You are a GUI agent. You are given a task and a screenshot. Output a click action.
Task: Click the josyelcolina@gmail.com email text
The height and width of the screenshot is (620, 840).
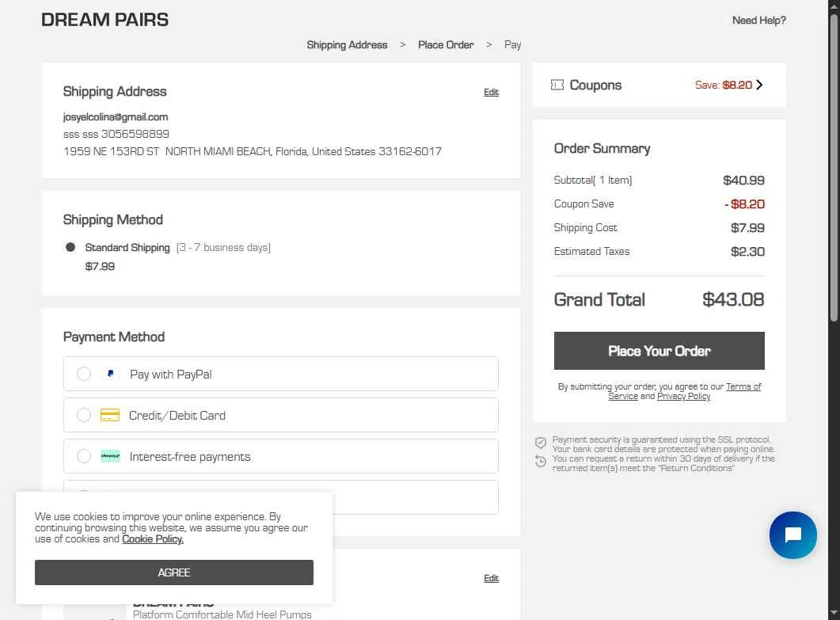115,117
